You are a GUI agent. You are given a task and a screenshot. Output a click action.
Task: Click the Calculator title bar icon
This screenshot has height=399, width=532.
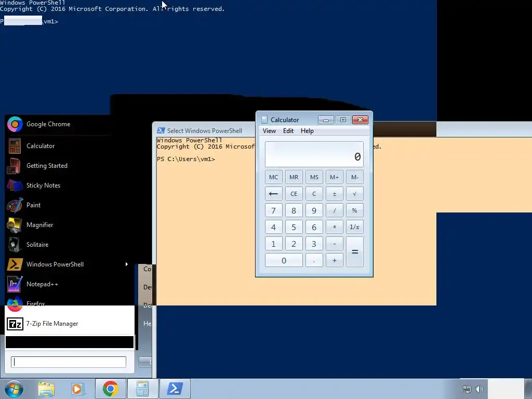264,119
